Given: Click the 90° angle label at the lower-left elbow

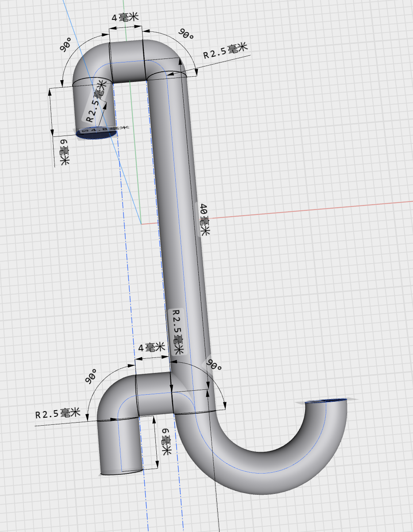Looking at the screenshot, I should [x=92, y=377].
